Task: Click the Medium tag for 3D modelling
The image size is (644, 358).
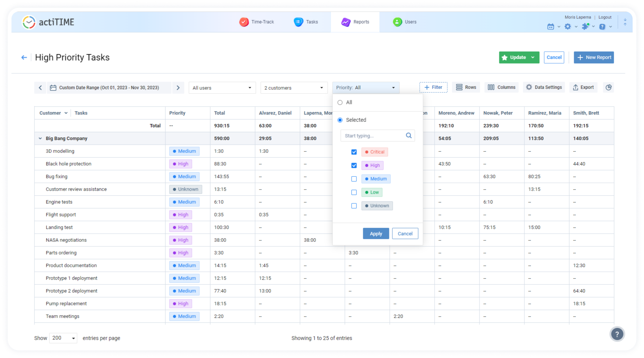Action: (x=184, y=151)
